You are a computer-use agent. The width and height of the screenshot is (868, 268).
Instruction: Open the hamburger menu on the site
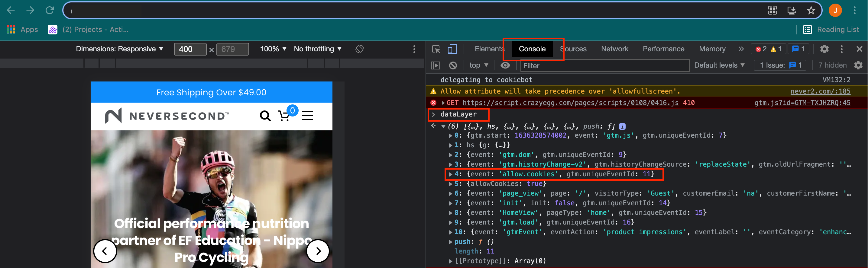[307, 116]
